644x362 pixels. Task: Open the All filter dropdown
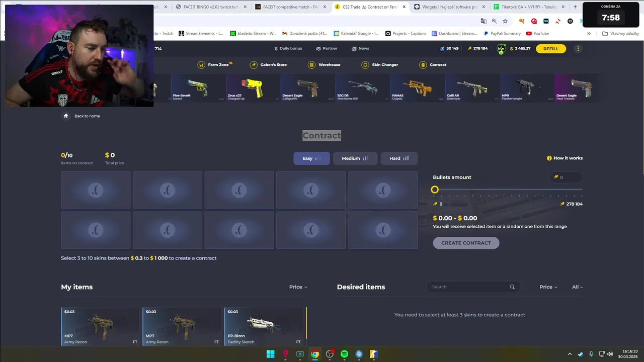(577, 287)
